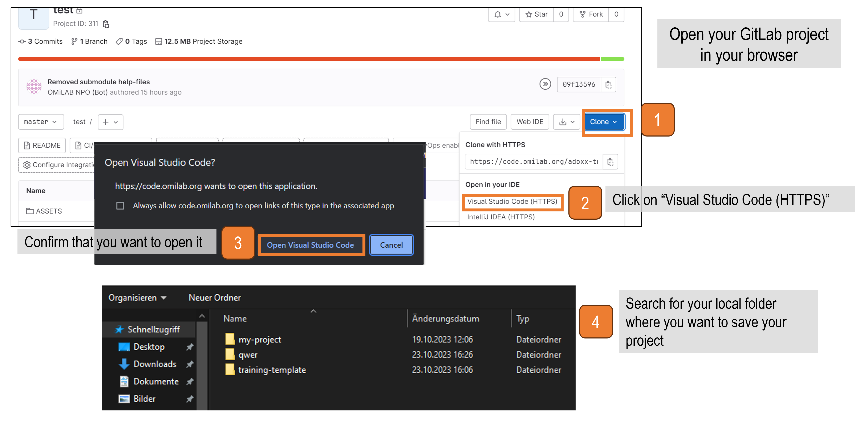Open the notification bell dropdown
Viewport: 868px width, 422px height.
pos(501,15)
